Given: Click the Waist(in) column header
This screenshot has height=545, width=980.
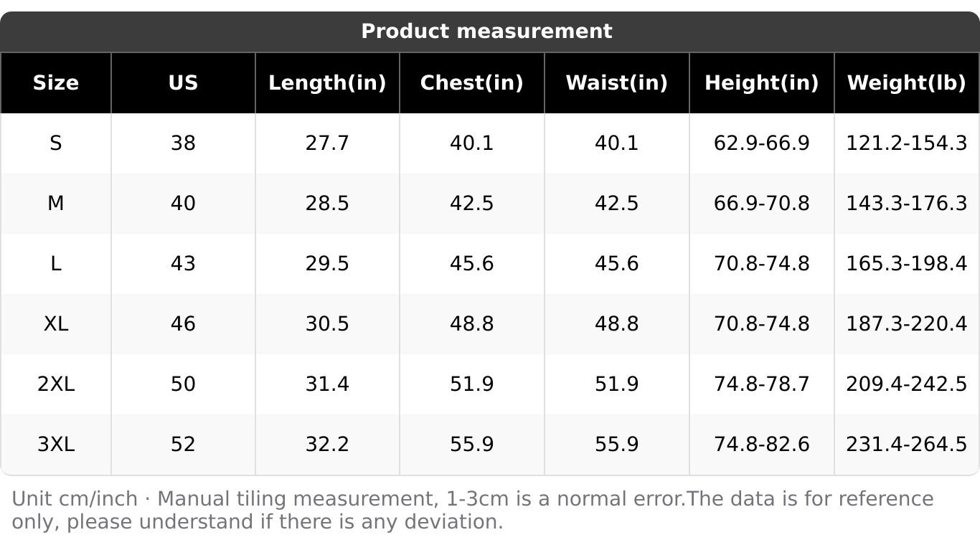Looking at the screenshot, I should coord(616,83).
